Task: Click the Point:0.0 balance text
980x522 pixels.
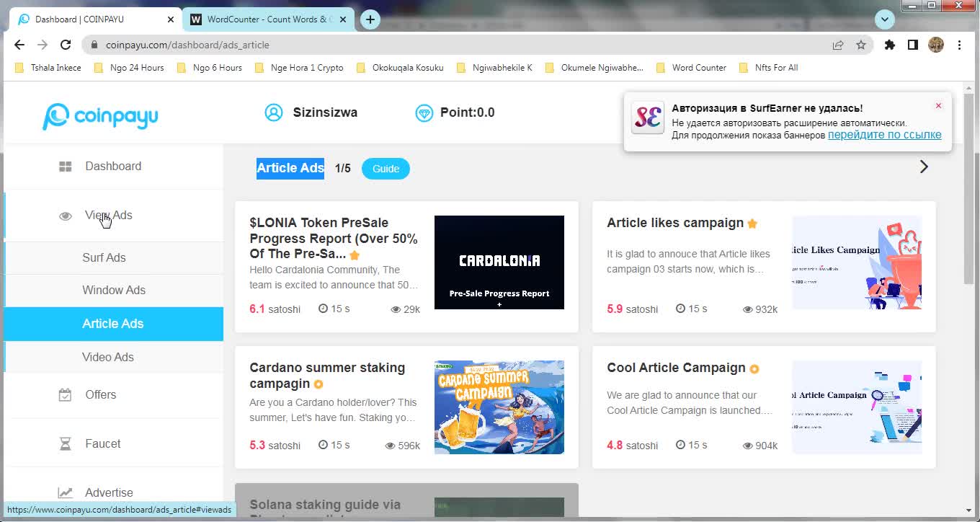Action: click(x=468, y=112)
